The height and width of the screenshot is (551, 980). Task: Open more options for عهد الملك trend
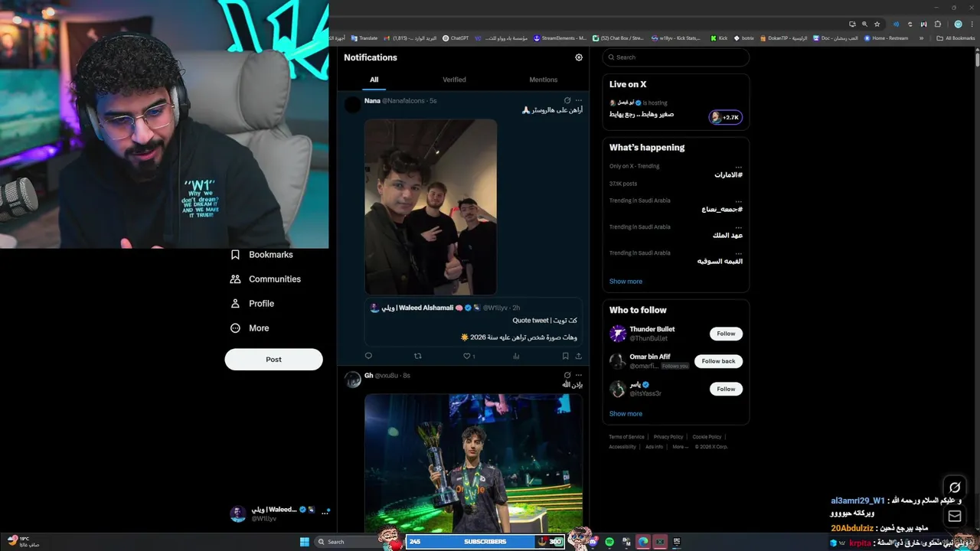(x=738, y=227)
